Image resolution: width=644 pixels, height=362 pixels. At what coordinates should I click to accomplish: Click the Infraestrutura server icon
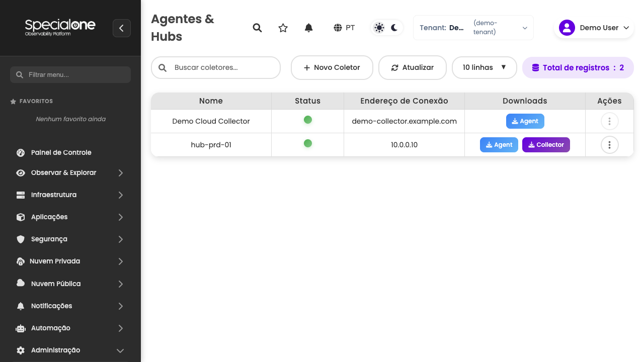tap(21, 195)
